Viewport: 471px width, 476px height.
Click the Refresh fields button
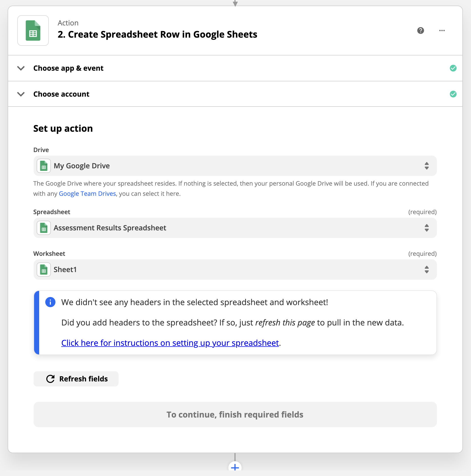point(76,379)
